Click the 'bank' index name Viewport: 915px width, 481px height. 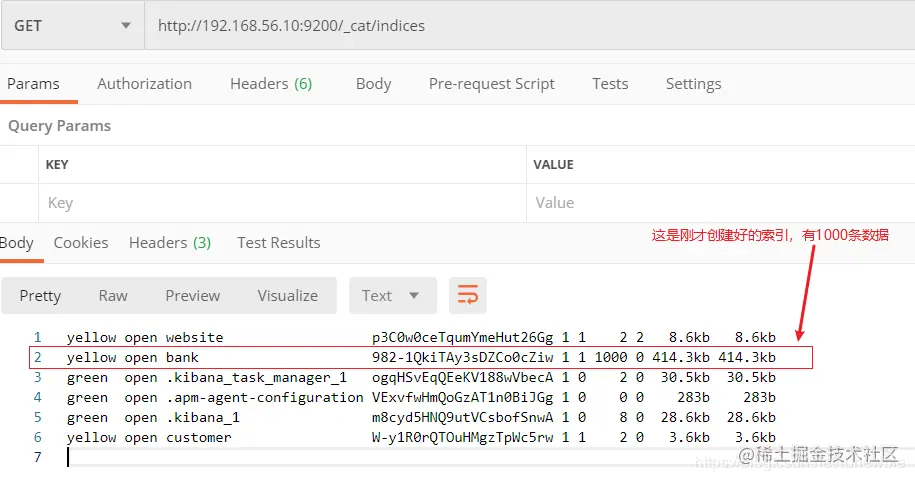(182, 357)
